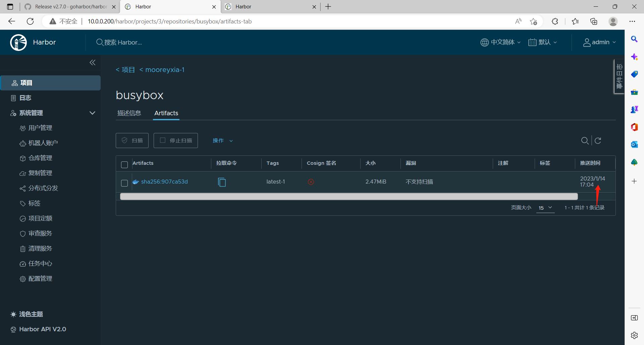Collapse the 系统管理 section chevron

(92, 113)
